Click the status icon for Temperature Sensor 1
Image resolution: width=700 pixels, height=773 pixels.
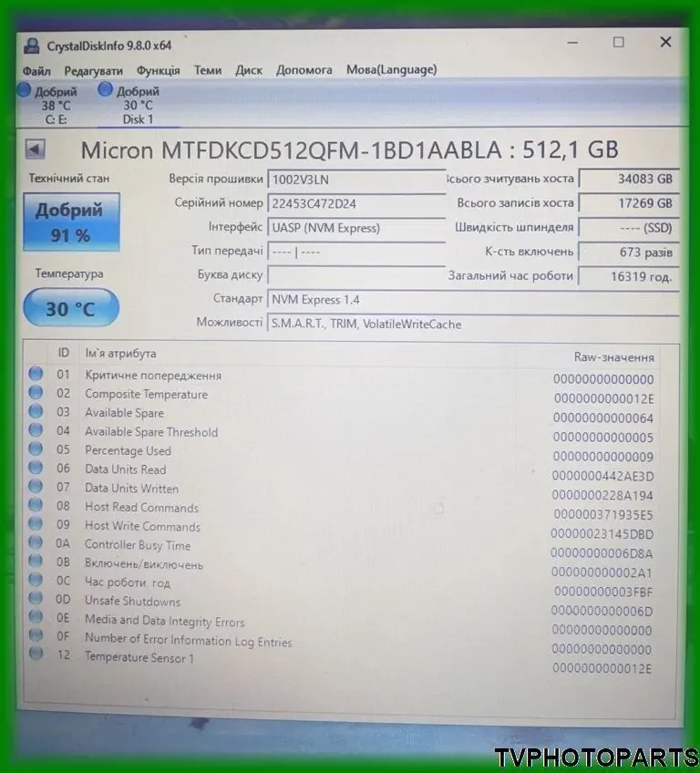(36, 654)
